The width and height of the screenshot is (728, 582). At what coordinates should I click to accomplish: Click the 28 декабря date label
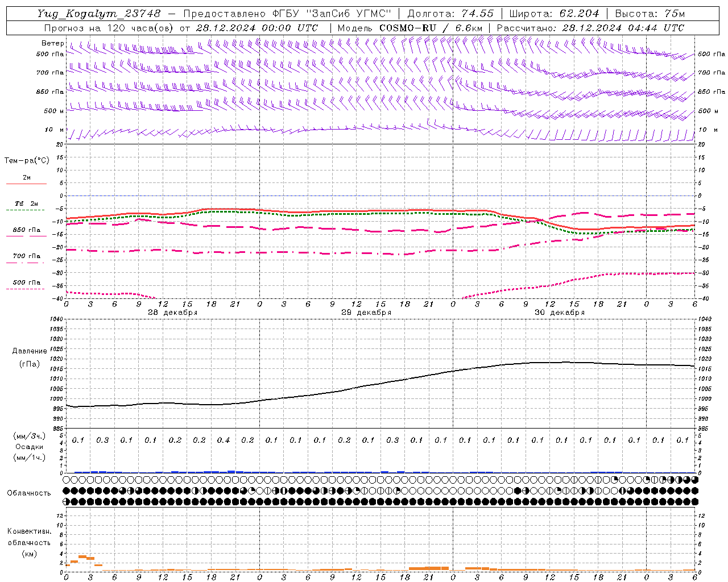click(173, 313)
